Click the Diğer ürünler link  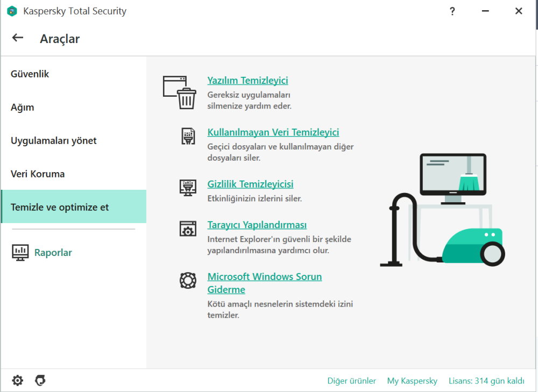(x=352, y=381)
